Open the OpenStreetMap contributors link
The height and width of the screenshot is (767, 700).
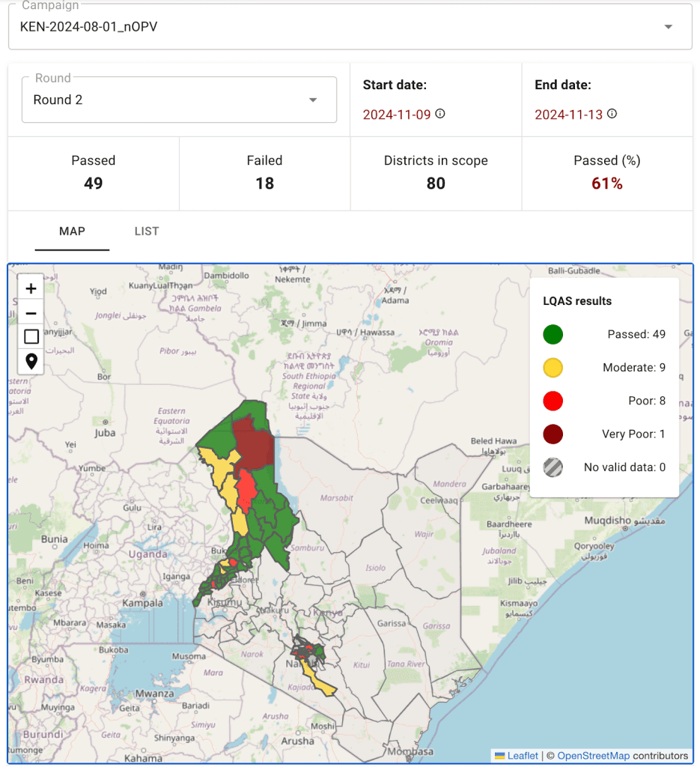[593, 756]
